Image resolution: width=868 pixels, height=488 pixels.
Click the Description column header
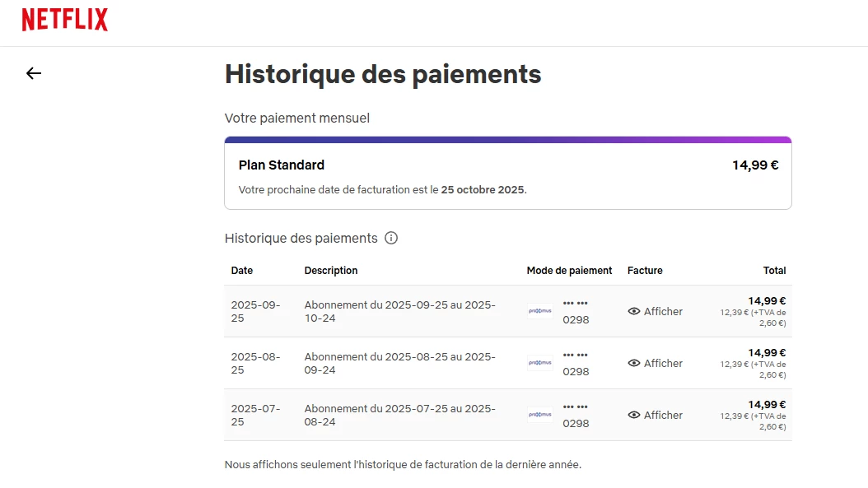(x=331, y=270)
